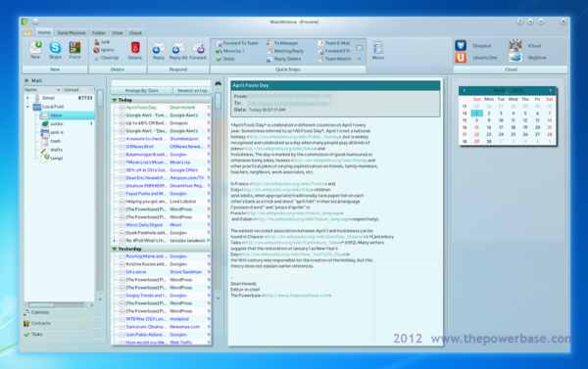
Task: Switch to the Send/Receive tab
Action: (x=72, y=33)
